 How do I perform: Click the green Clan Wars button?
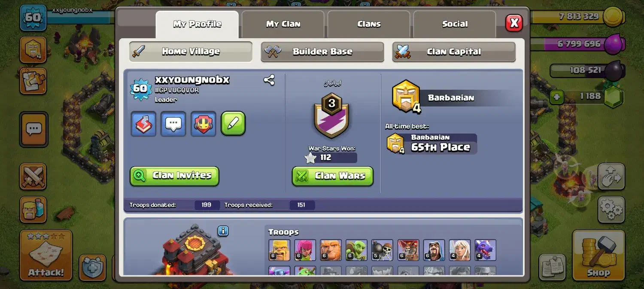332,176
